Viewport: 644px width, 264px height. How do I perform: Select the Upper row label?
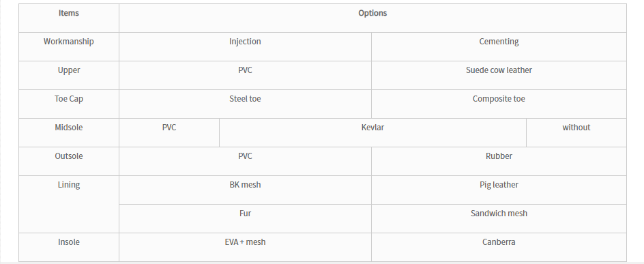pyautogui.click(x=69, y=76)
